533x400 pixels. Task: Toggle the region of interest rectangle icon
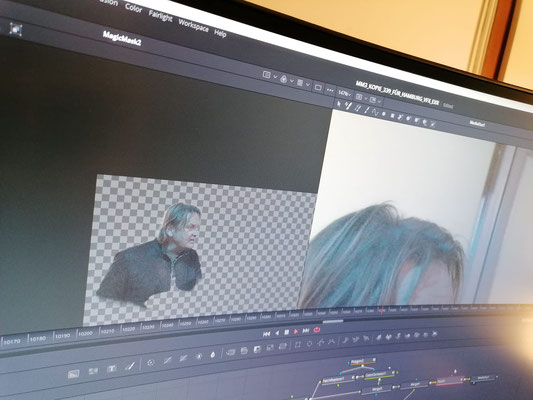(x=318, y=88)
